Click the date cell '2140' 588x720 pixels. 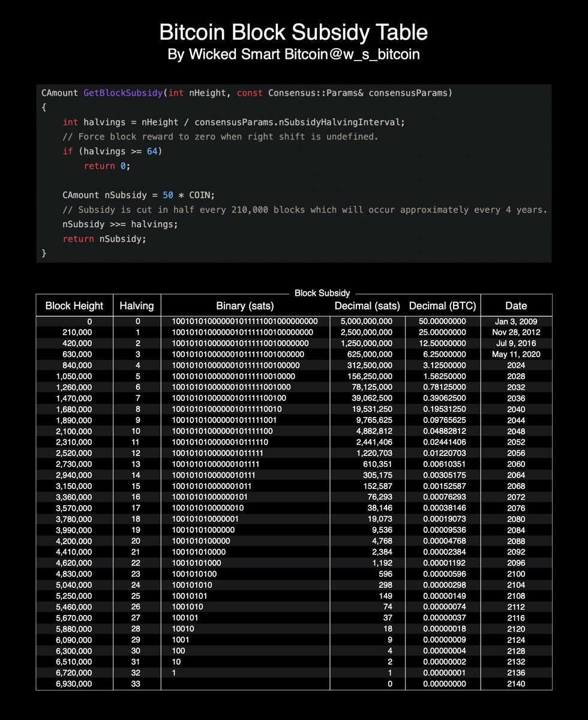pyautogui.click(x=516, y=684)
